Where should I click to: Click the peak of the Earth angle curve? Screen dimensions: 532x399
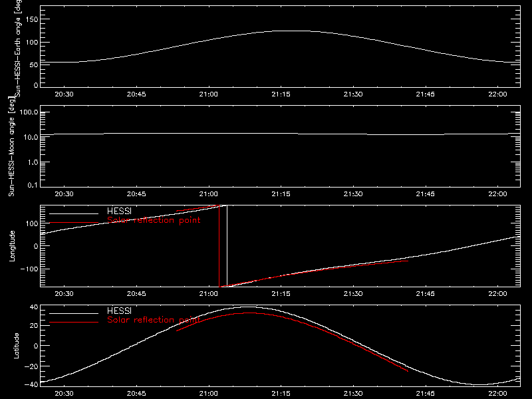coord(292,31)
